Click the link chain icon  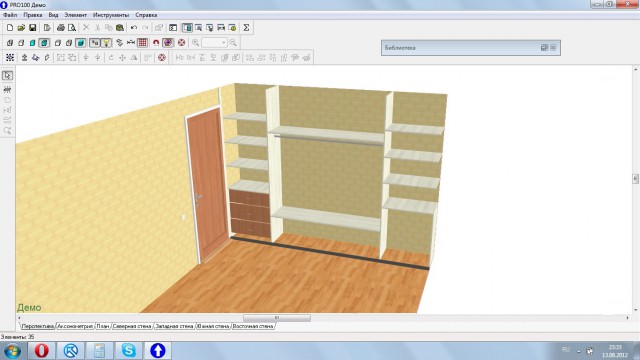pos(120,42)
